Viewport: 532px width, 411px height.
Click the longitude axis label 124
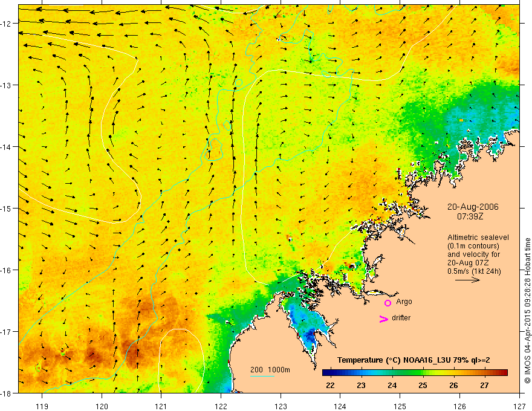tap(340, 406)
